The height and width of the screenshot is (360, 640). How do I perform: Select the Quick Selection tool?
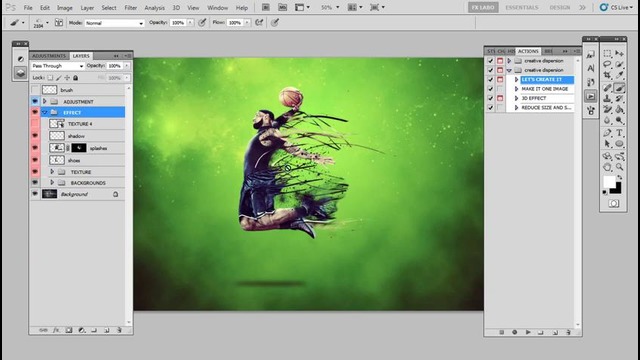pyautogui.click(x=620, y=64)
